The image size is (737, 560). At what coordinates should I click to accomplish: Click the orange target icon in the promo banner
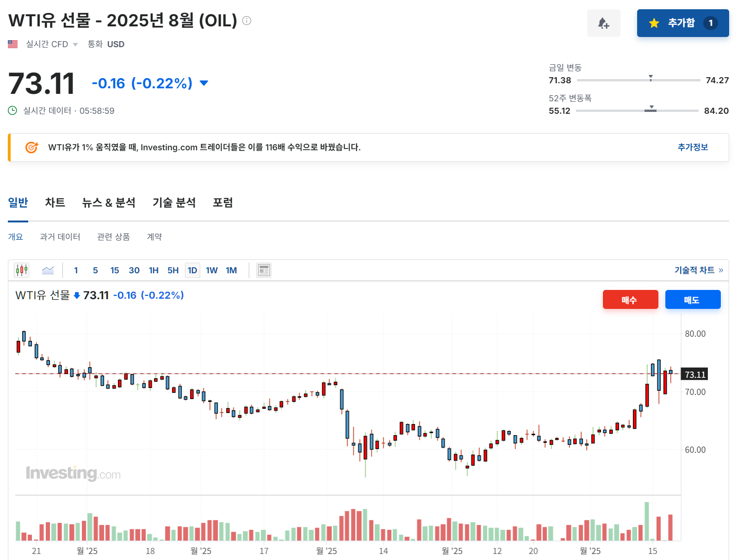[x=31, y=147]
